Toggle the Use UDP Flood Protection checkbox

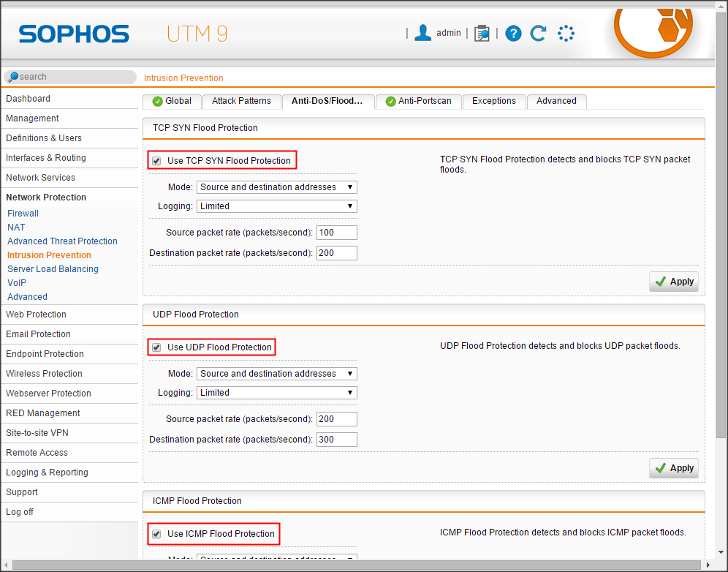156,347
